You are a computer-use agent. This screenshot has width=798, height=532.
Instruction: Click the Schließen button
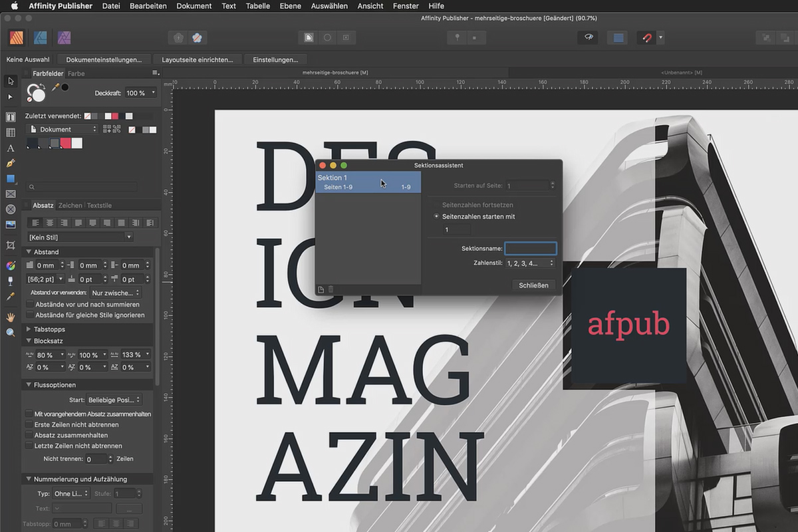(535, 285)
